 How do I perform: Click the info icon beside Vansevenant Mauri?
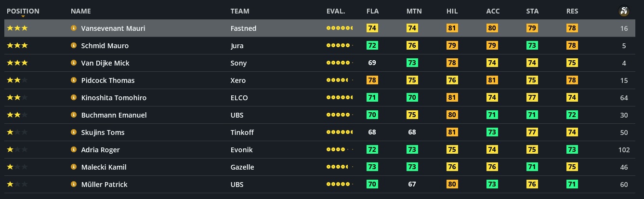tap(74, 28)
